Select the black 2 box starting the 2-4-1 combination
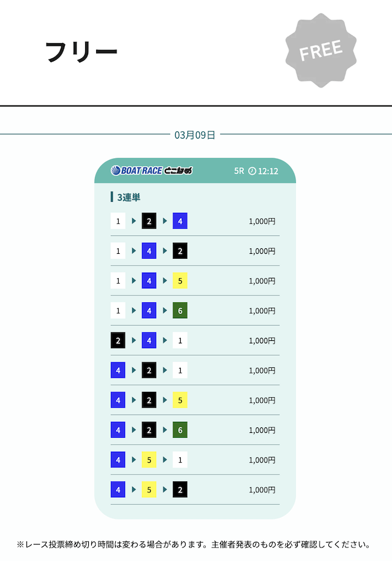392x561 pixels. (x=118, y=341)
